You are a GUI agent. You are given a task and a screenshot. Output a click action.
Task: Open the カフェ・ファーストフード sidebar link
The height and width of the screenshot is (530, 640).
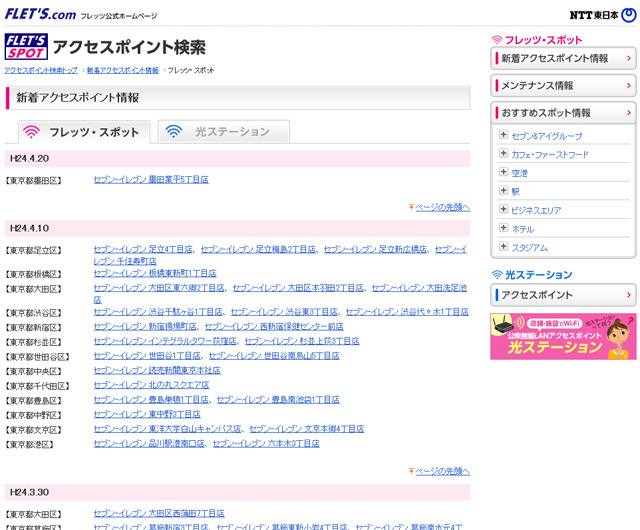tap(550, 155)
